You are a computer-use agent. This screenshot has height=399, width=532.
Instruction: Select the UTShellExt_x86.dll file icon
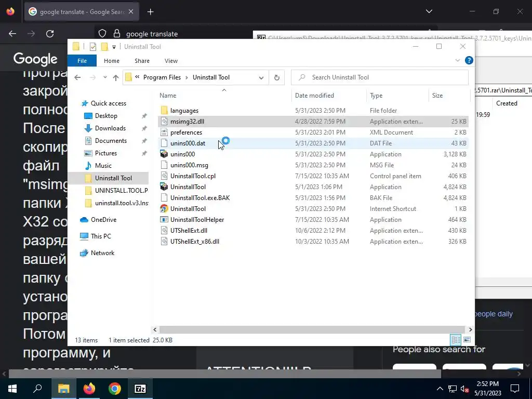click(x=164, y=241)
